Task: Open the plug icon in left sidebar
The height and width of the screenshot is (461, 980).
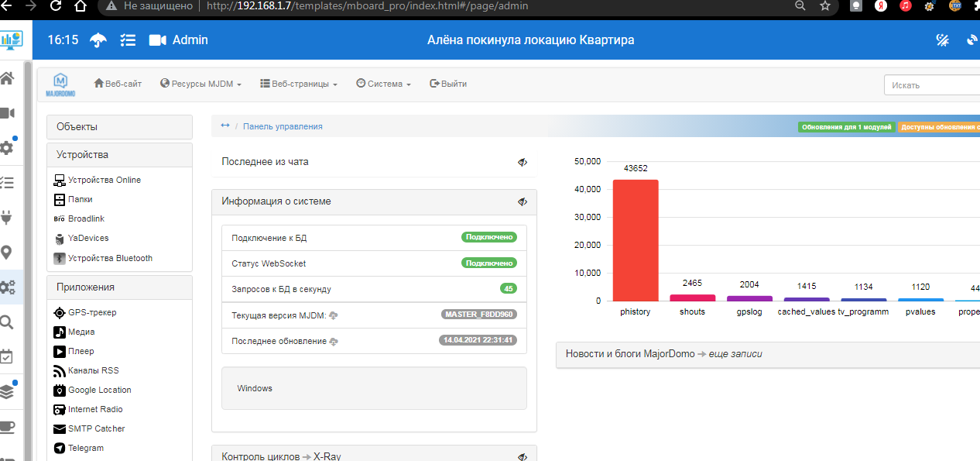Action: coord(7,218)
